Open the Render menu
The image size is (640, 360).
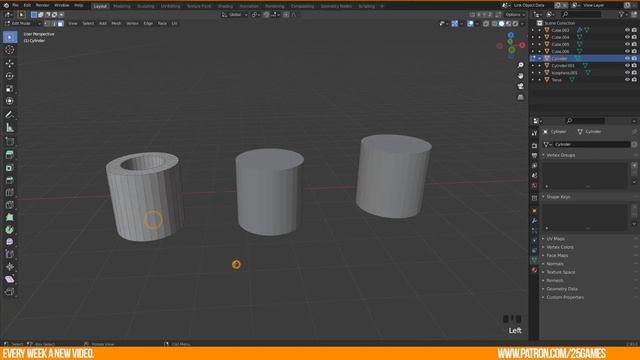[42, 6]
